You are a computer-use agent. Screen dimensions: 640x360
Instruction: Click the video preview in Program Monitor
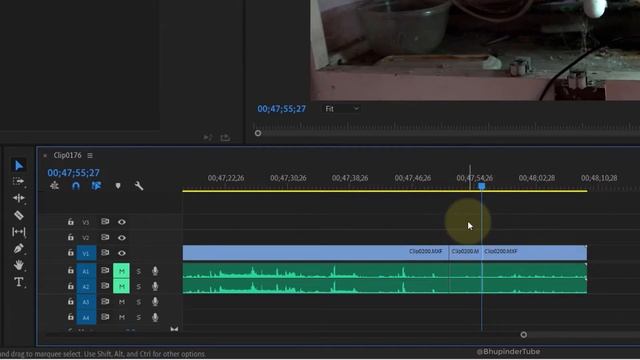click(475, 50)
